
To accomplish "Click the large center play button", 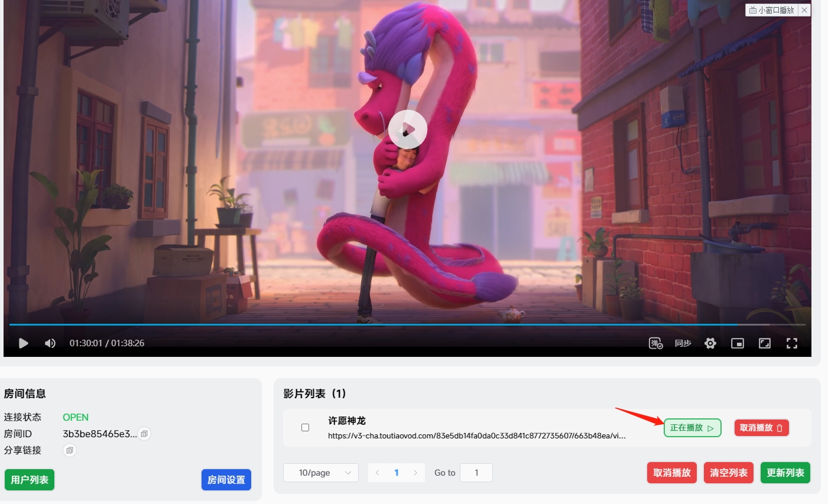I will pos(408,129).
